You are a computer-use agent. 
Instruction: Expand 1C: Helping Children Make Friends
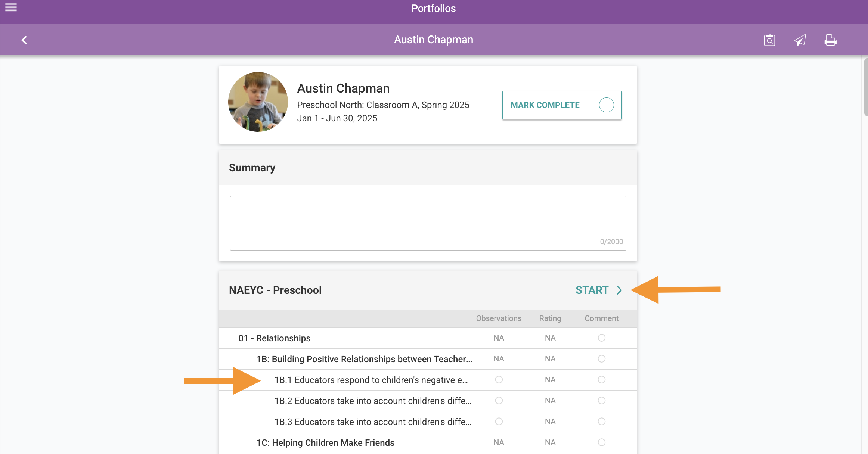325,443
